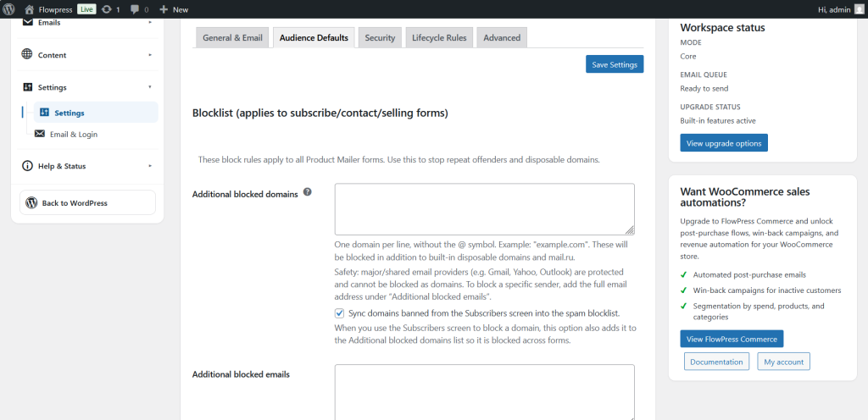Click the plus New icon in admin bar
This screenshot has height=420, width=868.
tap(164, 9)
